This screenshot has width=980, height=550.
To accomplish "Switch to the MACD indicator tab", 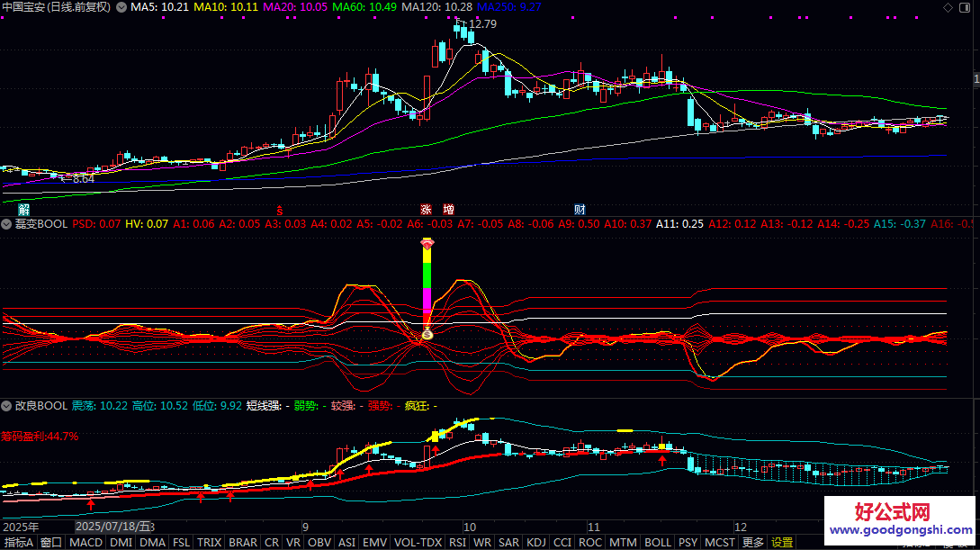I will coord(85,543).
